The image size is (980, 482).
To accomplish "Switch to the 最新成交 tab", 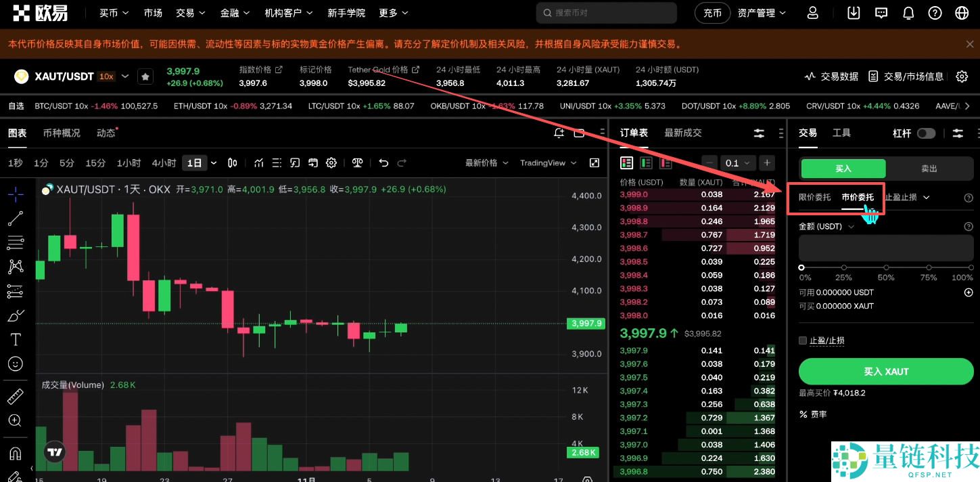I will [682, 132].
